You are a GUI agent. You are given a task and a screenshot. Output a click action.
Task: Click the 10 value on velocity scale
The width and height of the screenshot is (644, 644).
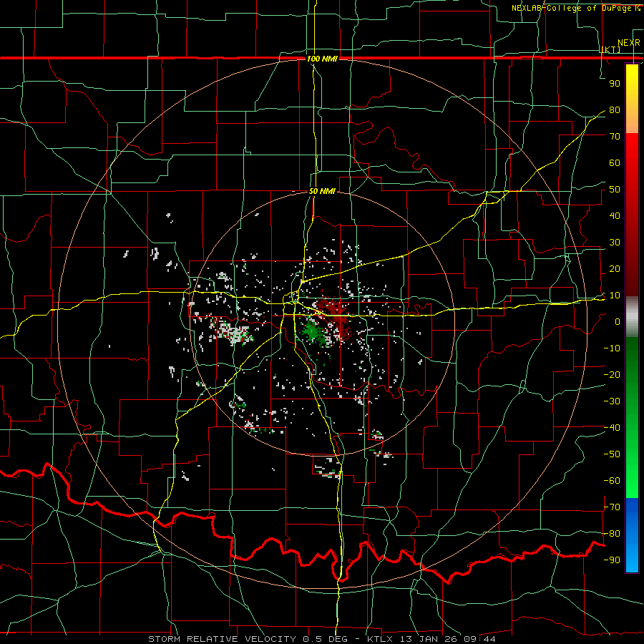[x=615, y=296]
